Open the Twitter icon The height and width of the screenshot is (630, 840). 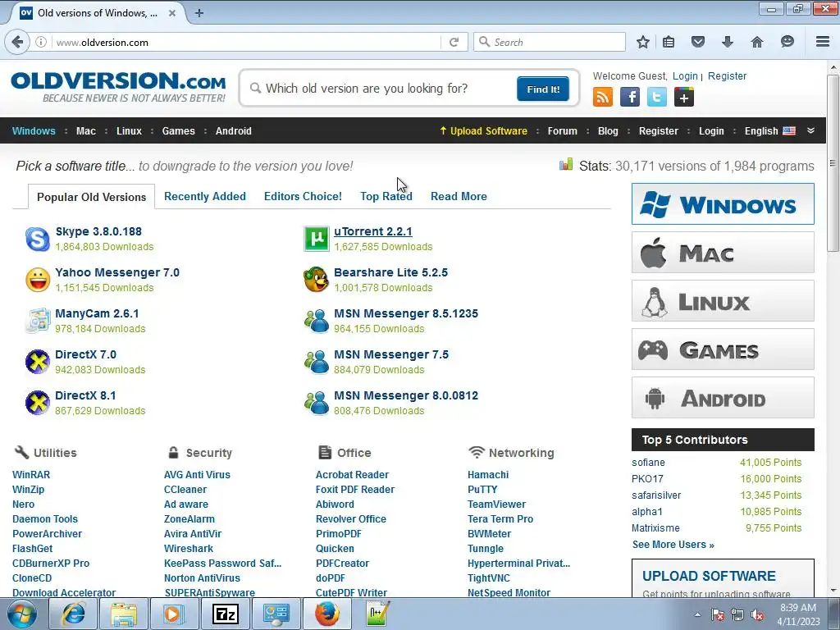point(657,97)
